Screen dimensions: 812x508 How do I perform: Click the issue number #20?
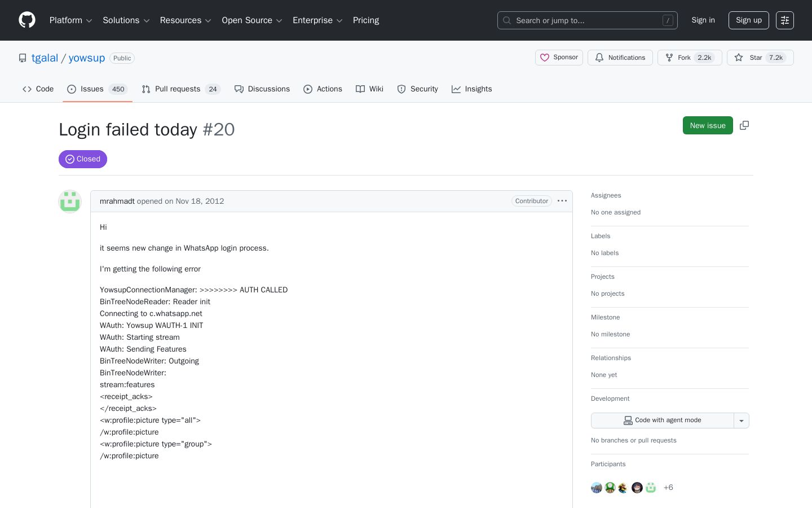[219, 129]
